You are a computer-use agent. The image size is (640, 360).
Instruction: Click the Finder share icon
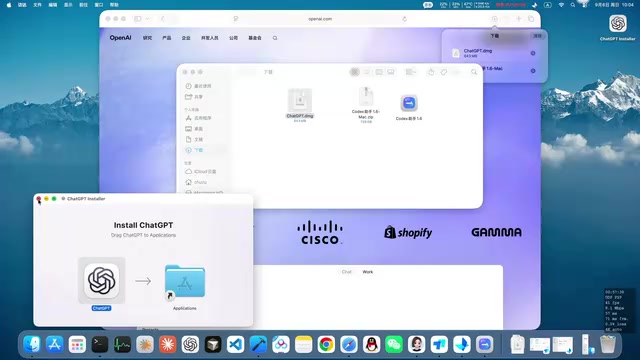tap(431, 72)
